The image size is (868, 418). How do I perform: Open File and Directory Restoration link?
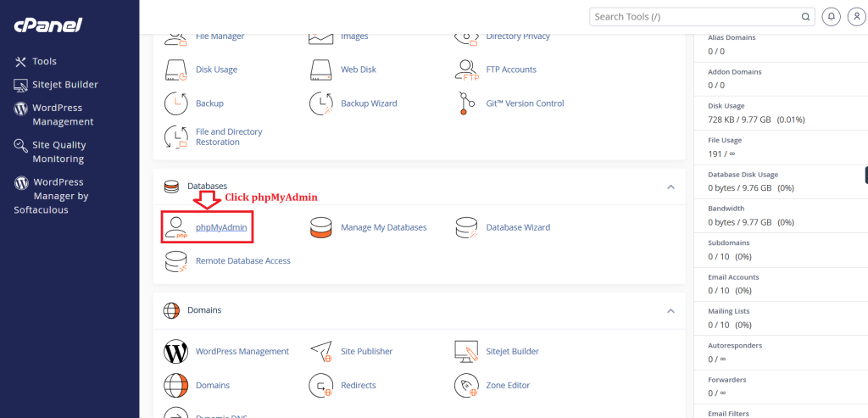click(229, 137)
